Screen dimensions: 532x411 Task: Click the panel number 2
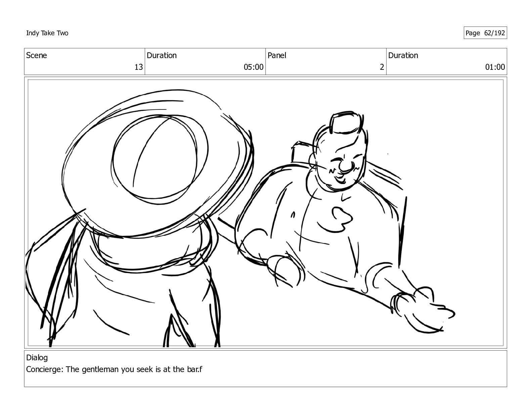382,67
